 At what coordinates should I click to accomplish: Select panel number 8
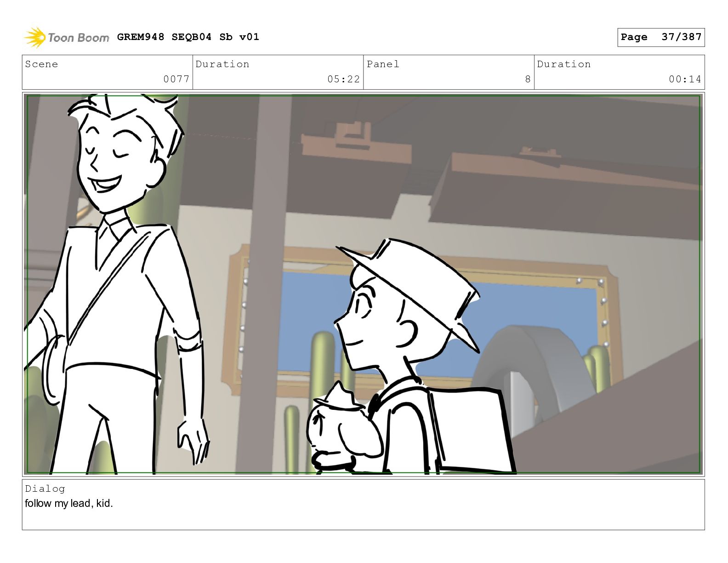tap(528, 79)
